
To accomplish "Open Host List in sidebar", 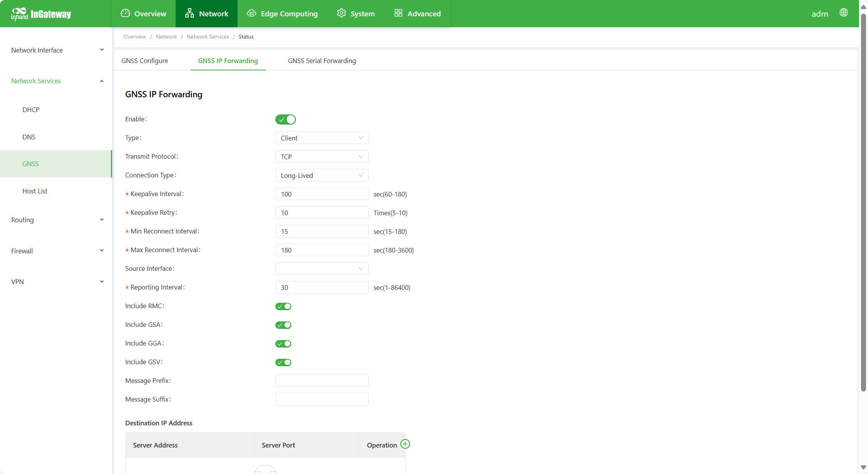I will pyautogui.click(x=35, y=191).
